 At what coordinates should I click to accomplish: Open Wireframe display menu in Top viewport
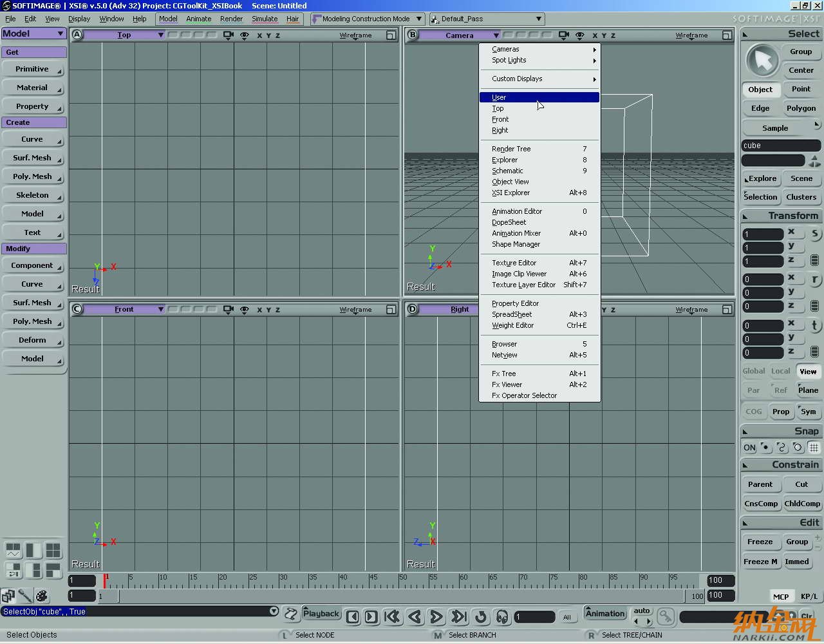coord(355,35)
